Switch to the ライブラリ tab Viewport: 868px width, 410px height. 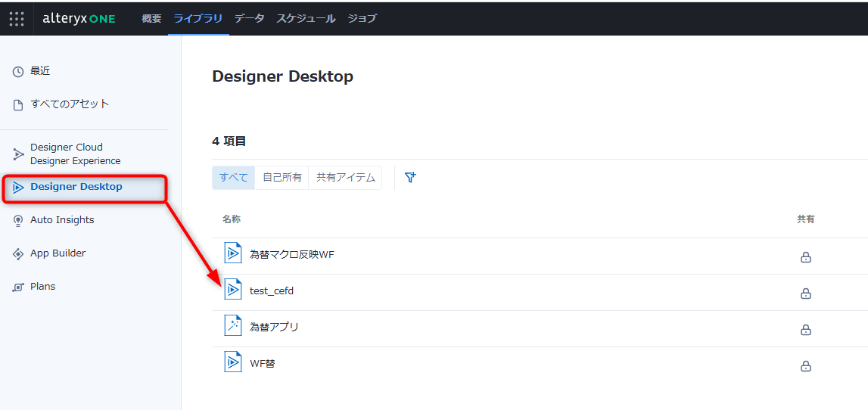click(x=198, y=18)
